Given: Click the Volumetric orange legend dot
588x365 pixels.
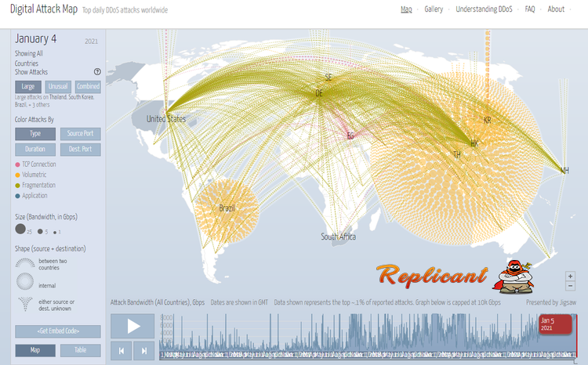Looking at the screenshot, I should pyautogui.click(x=17, y=175).
